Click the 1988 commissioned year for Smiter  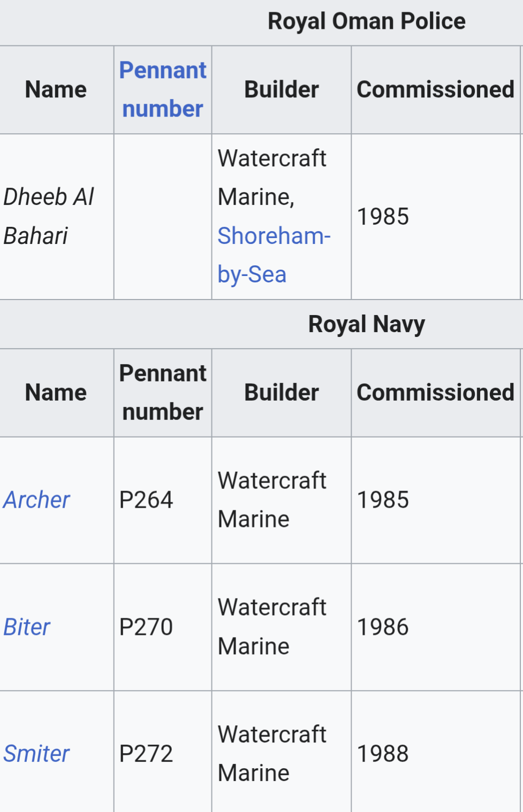pyautogui.click(x=383, y=754)
